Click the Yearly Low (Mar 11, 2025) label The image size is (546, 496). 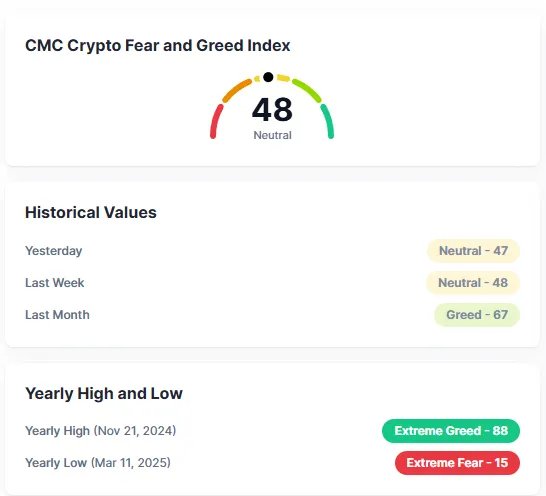point(98,463)
